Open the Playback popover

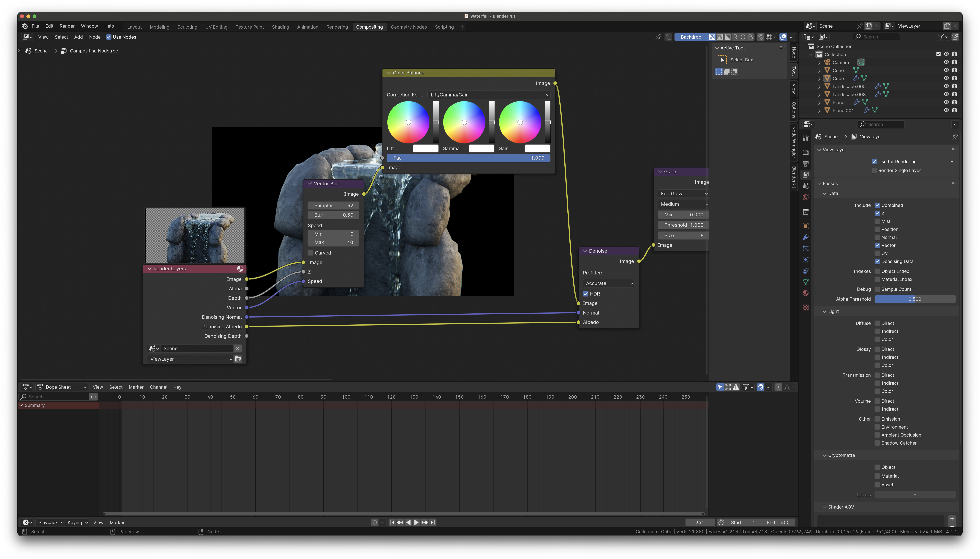click(51, 523)
